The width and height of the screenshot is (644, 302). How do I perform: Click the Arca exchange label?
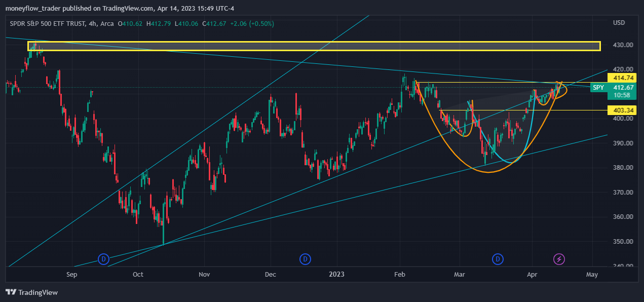point(106,23)
